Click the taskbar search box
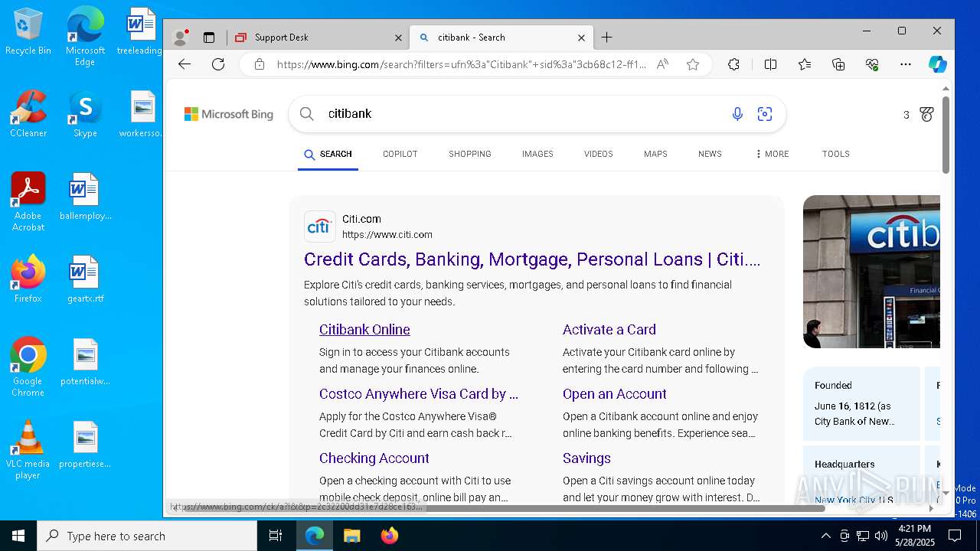The image size is (980, 551). (x=147, y=536)
